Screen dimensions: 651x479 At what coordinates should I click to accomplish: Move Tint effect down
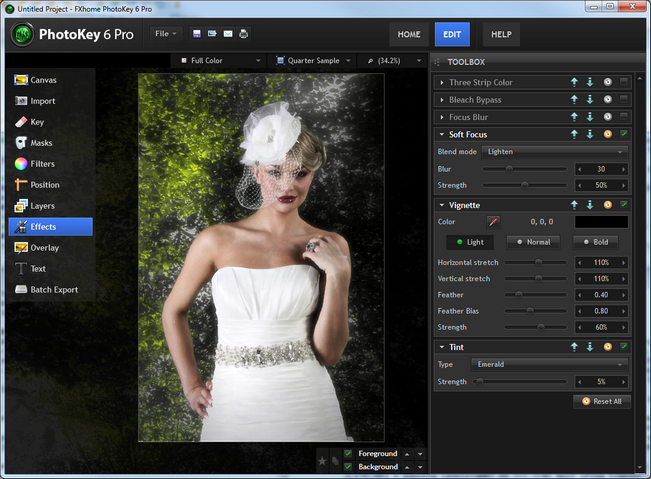coord(590,347)
